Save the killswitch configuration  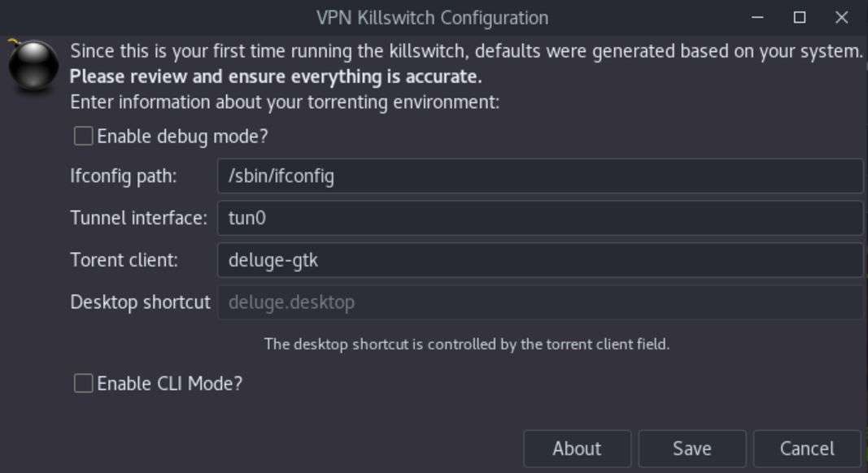point(692,449)
